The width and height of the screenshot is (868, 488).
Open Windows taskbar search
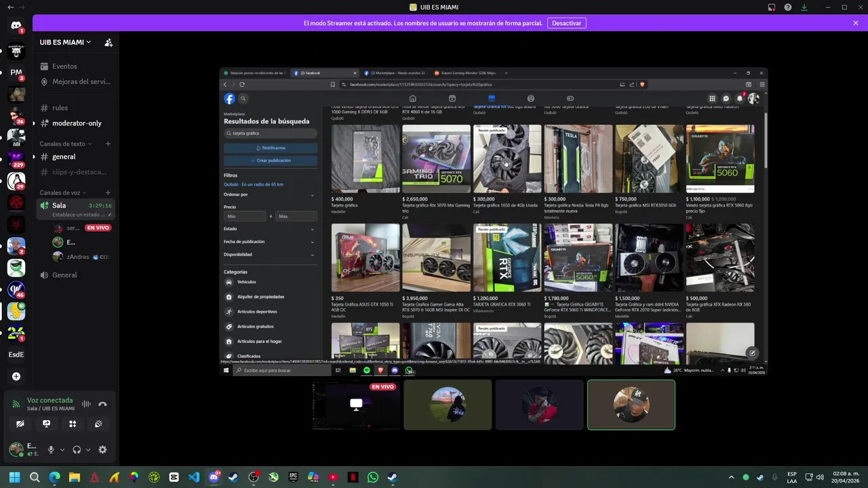[35, 477]
